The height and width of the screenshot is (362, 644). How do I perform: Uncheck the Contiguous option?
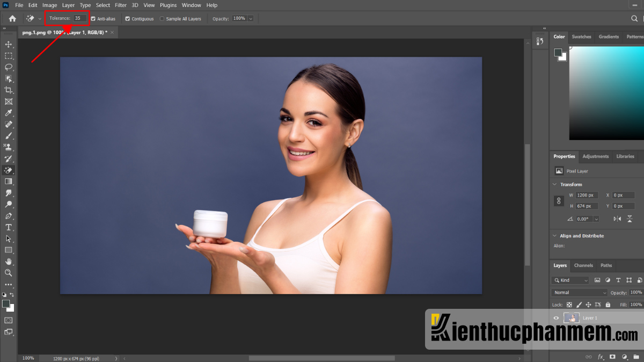tap(128, 19)
